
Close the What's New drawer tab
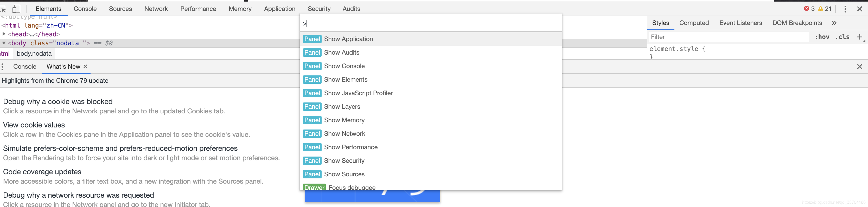click(85, 66)
